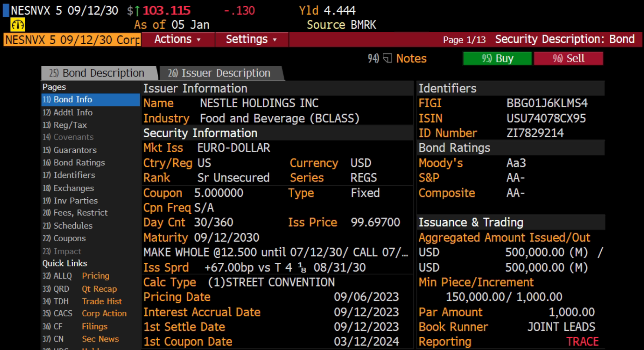This screenshot has width=644, height=350.
Task: Click the Iss Sprd +67.00bp value
Action: tap(285, 268)
